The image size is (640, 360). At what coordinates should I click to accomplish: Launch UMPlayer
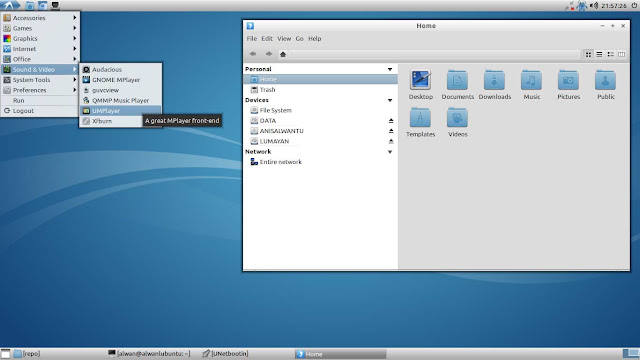(120, 111)
